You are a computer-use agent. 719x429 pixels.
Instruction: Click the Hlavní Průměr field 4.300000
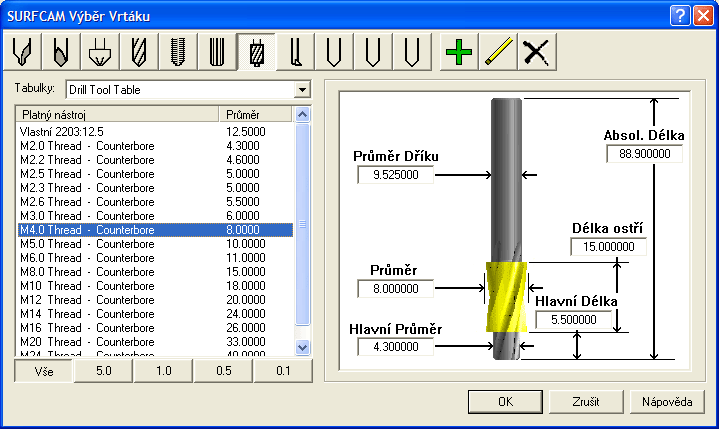coord(395,346)
